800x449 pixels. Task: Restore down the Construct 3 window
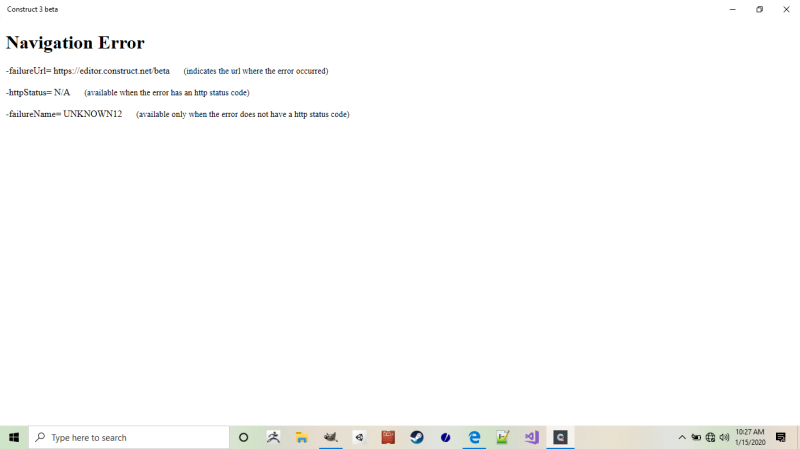click(759, 9)
